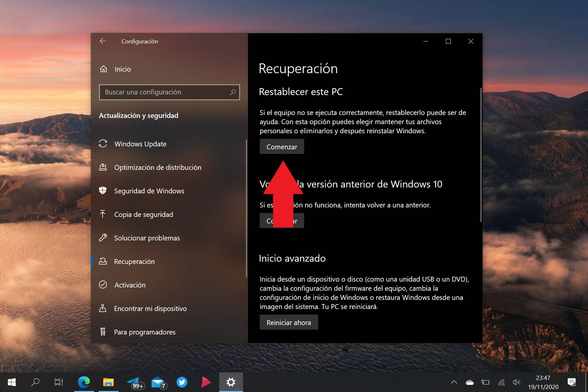588x392 pixels.
Task: Click the Seguridad de Windows shield icon
Action: pos(103,191)
